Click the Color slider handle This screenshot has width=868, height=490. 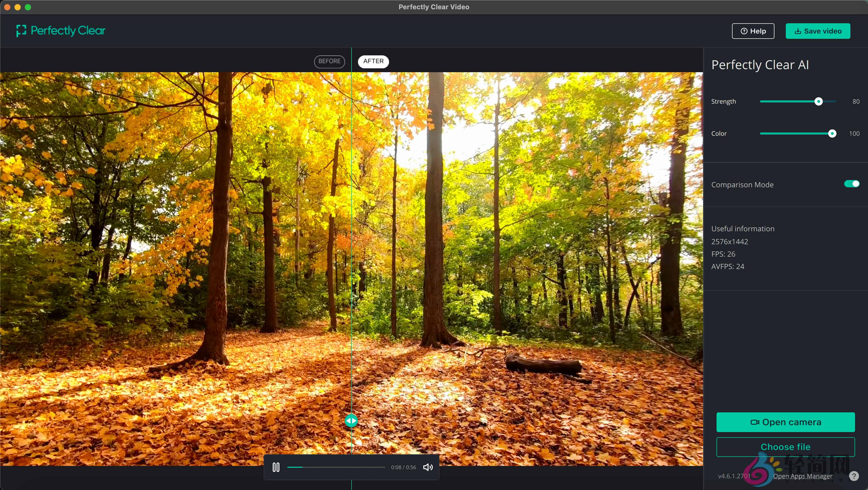point(832,133)
